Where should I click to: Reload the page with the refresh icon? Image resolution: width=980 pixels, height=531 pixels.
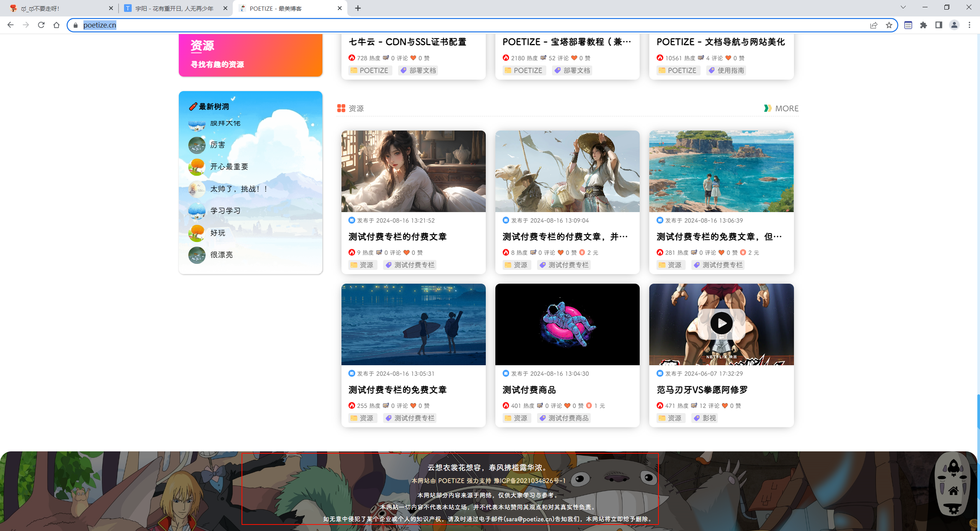41,25
